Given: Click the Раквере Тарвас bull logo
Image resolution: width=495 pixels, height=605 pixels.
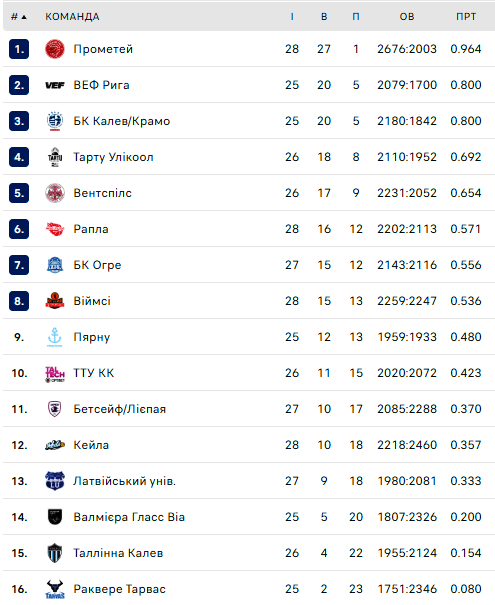Looking at the screenshot, I should coord(55,589).
